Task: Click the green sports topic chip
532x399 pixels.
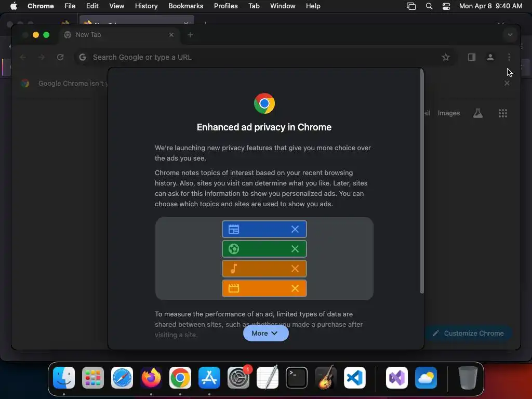Action: pos(264,249)
